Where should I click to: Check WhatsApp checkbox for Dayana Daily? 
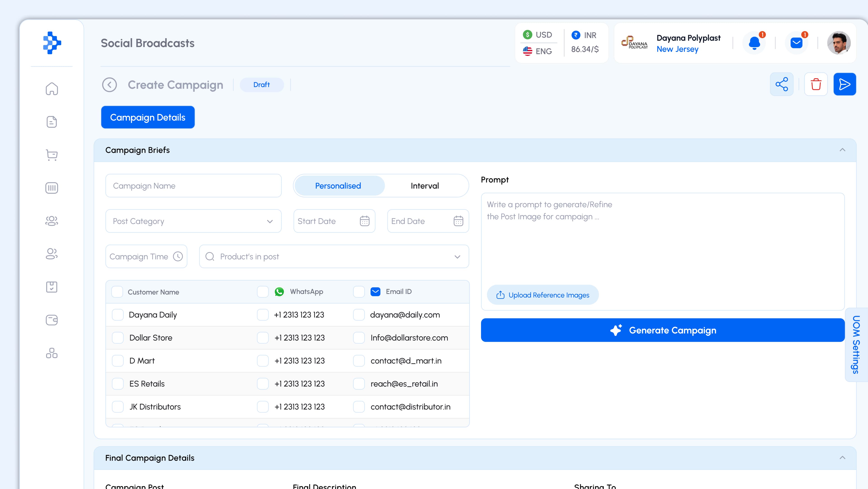coord(262,315)
